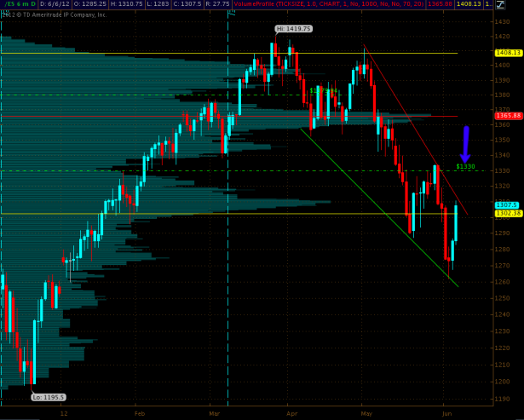Image resolution: width=524 pixels, height=420 pixels.
Task: Select the green descending trendline
Action: (x=379, y=208)
